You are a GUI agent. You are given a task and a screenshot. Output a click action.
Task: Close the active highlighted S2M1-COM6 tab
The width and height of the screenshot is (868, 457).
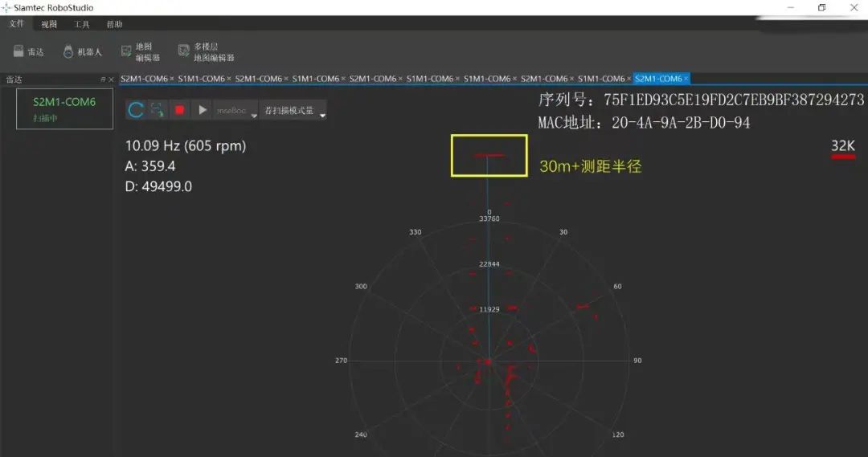(x=686, y=79)
